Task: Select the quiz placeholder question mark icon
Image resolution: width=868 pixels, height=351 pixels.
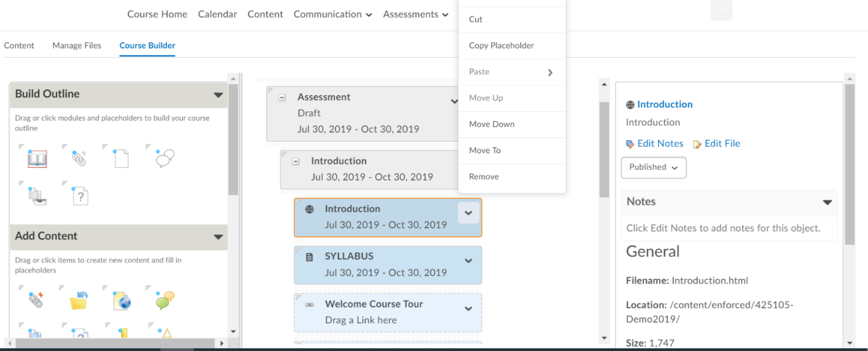Action: pyautogui.click(x=79, y=195)
